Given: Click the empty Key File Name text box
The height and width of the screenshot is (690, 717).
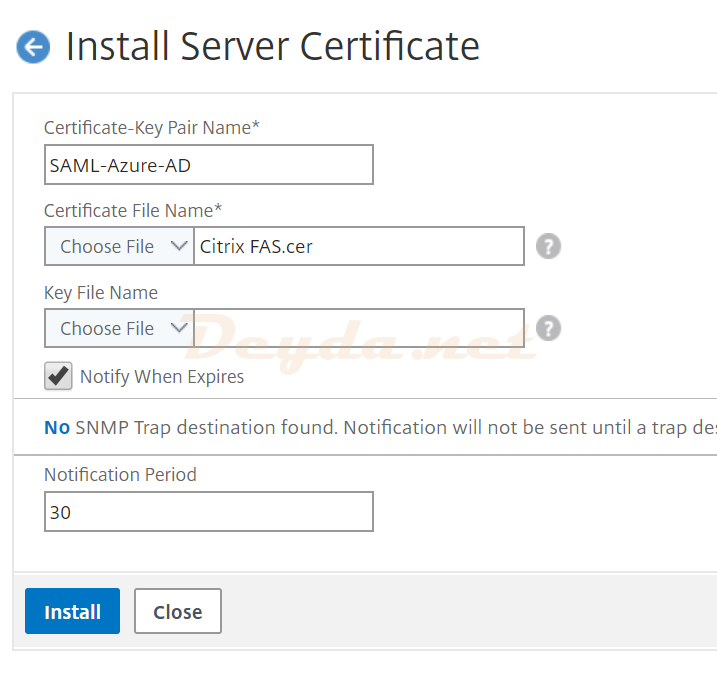Looking at the screenshot, I should pyautogui.click(x=358, y=328).
